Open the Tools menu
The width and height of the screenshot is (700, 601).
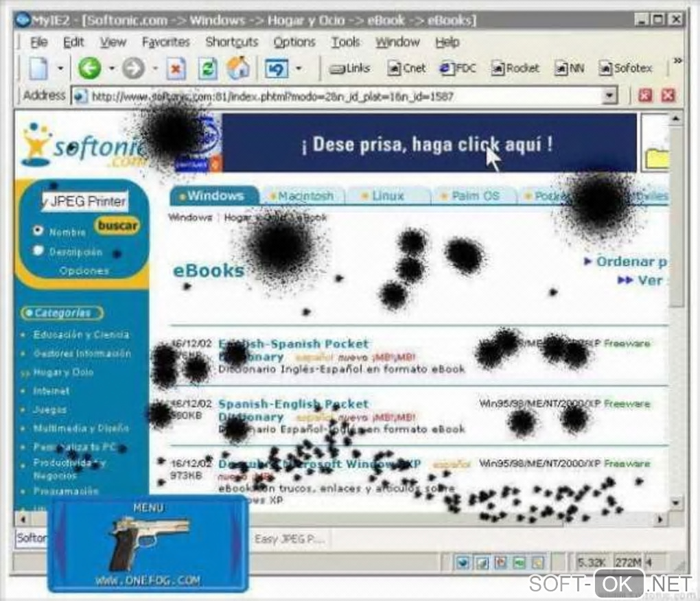coord(345,42)
